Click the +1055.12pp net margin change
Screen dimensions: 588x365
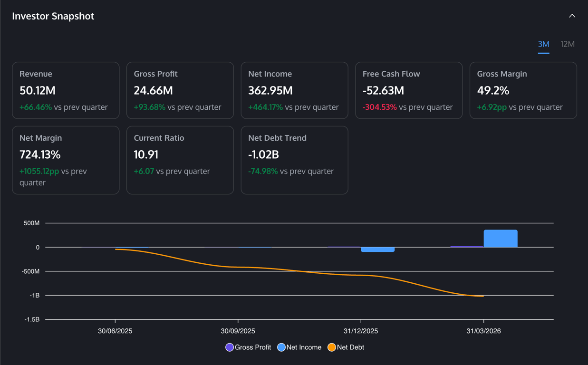[39, 171]
